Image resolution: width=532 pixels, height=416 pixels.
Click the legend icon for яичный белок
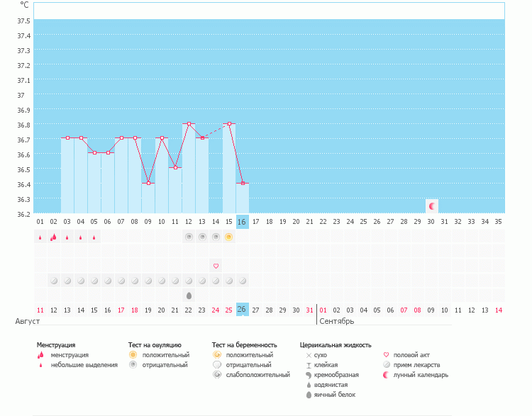(x=309, y=395)
